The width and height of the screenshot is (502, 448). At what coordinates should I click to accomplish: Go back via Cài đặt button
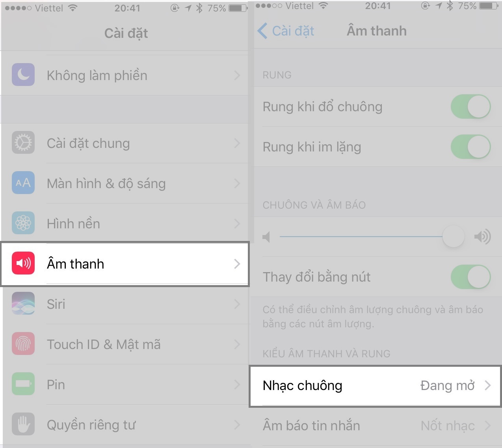[x=286, y=31]
